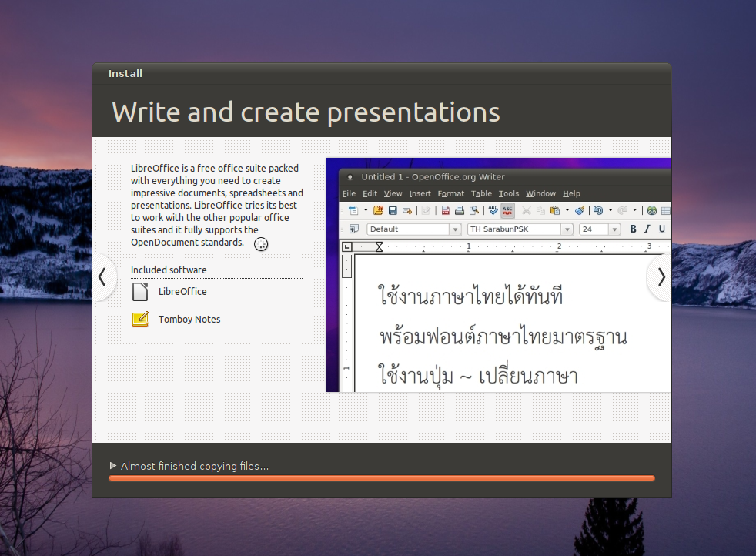Open Window menu in Writer preview

tap(540, 193)
